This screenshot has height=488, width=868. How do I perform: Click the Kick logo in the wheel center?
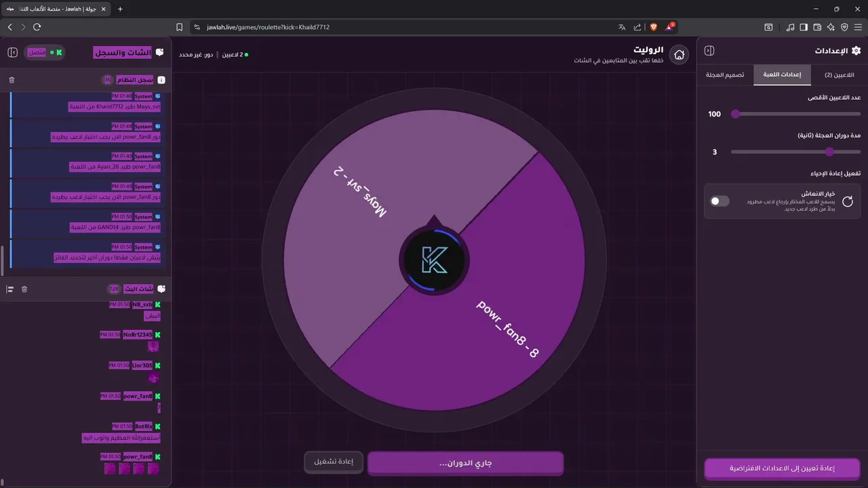point(433,260)
